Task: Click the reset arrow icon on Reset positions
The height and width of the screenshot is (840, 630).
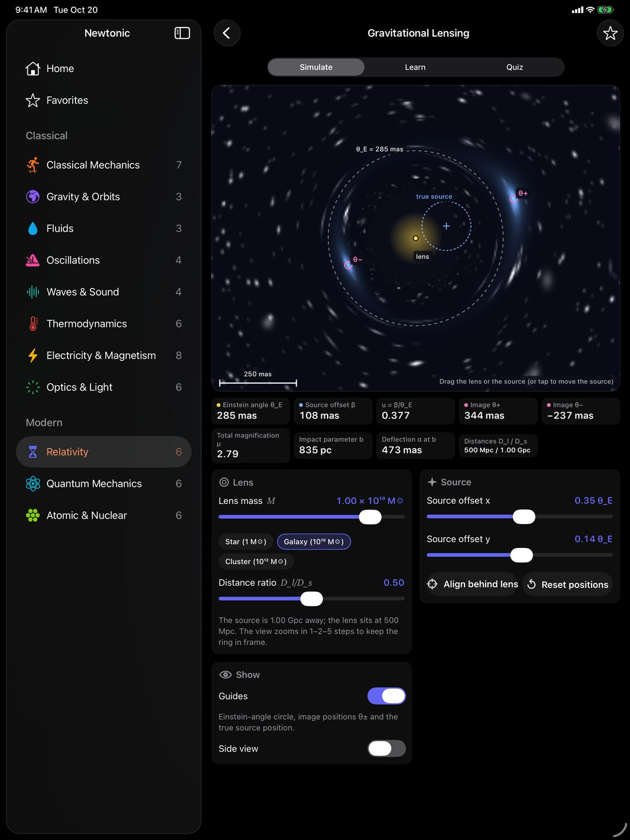Action: pos(531,584)
